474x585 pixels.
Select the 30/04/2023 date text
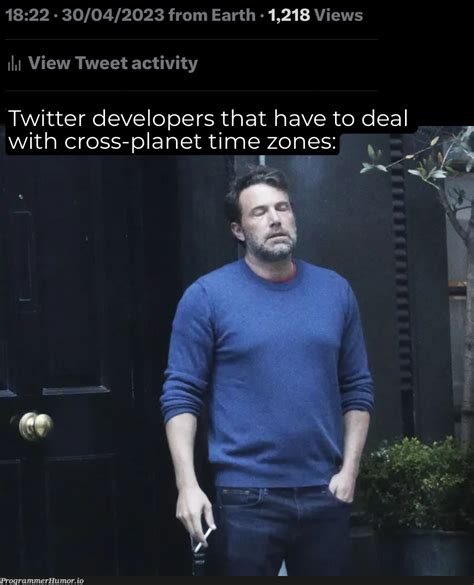pos(113,15)
